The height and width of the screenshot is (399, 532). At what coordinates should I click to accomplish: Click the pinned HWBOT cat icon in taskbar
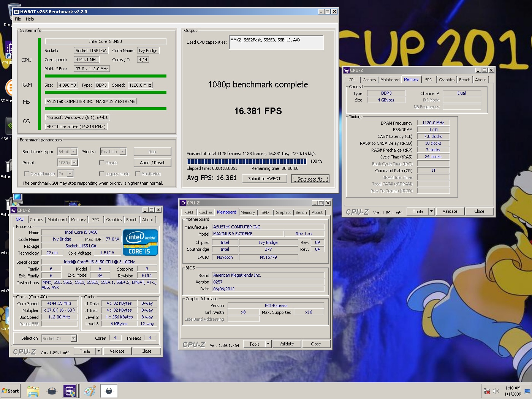(x=52, y=391)
